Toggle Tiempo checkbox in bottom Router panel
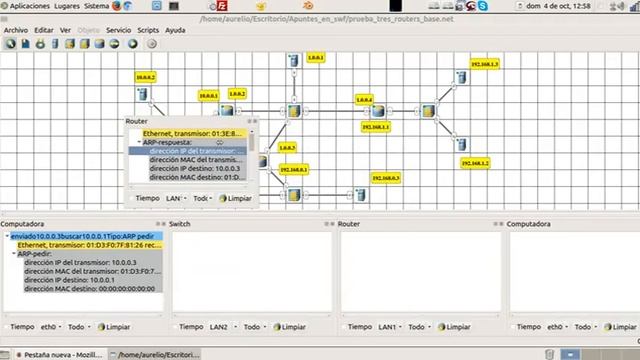640x360 pixels. pos(344,327)
